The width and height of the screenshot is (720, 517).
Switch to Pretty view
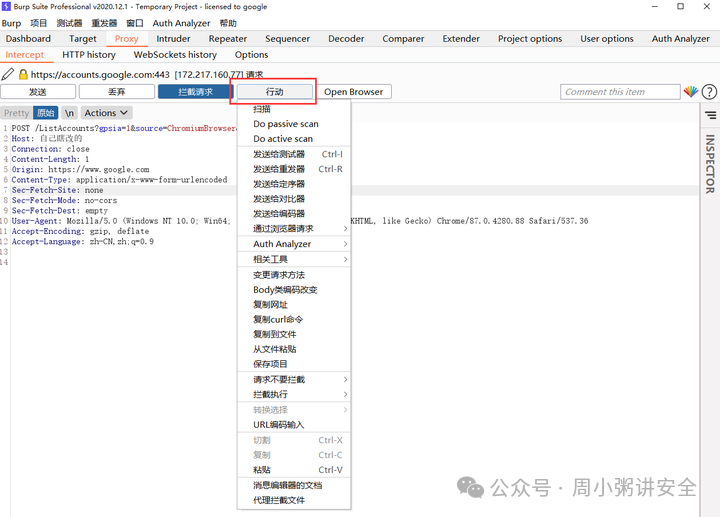pos(17,113)
